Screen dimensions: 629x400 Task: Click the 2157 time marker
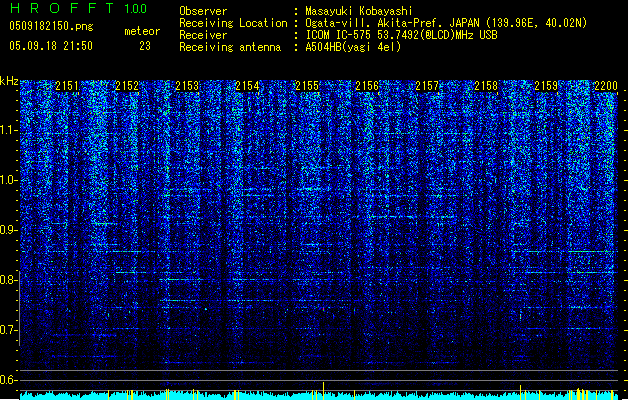[427, 86]
